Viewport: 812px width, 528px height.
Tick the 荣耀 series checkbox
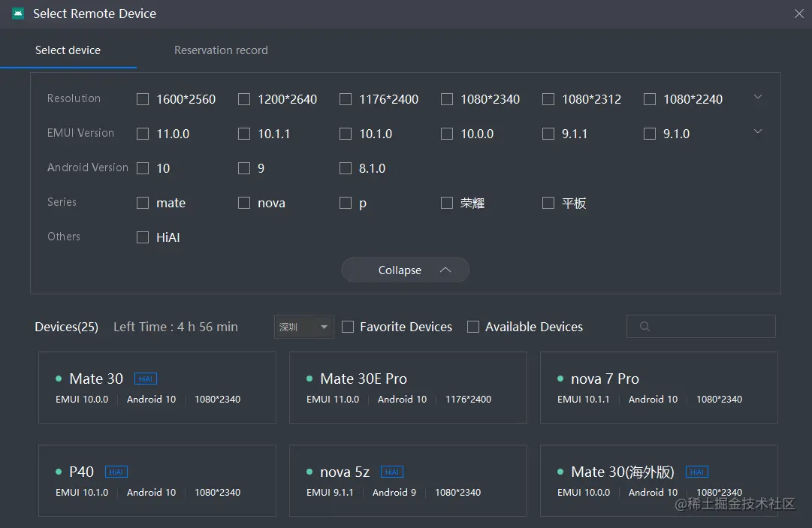tap(447, 203)
